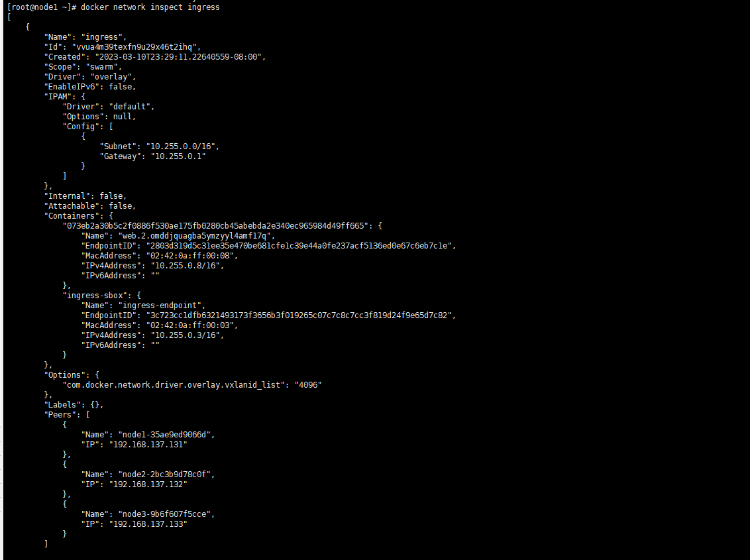The width and height of the screenshot is (750, 560).
Task: Click the network Id value vvua4m39texfn9u29x46t2ihq
Action: (136, 47)
